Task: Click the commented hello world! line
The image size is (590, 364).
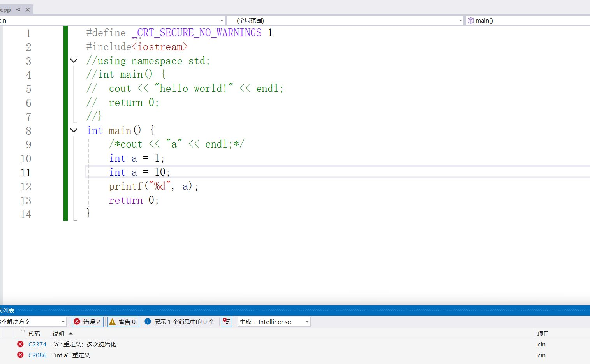Action: tap(185, 88)
